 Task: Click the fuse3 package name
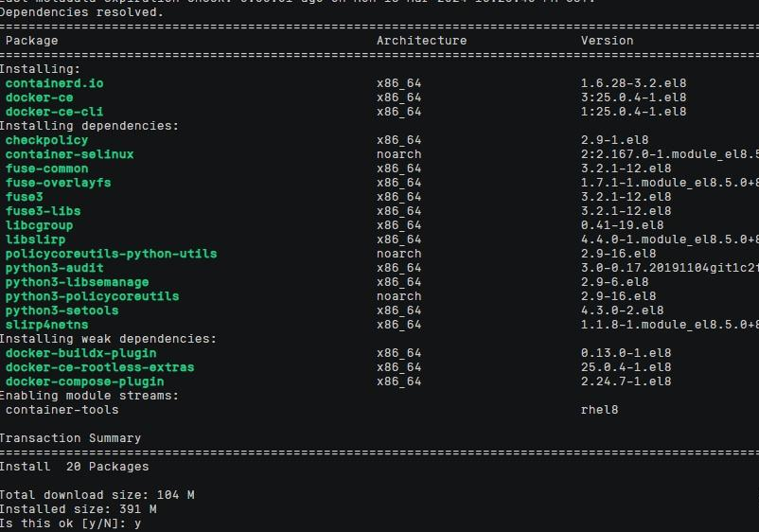[24, 197]
